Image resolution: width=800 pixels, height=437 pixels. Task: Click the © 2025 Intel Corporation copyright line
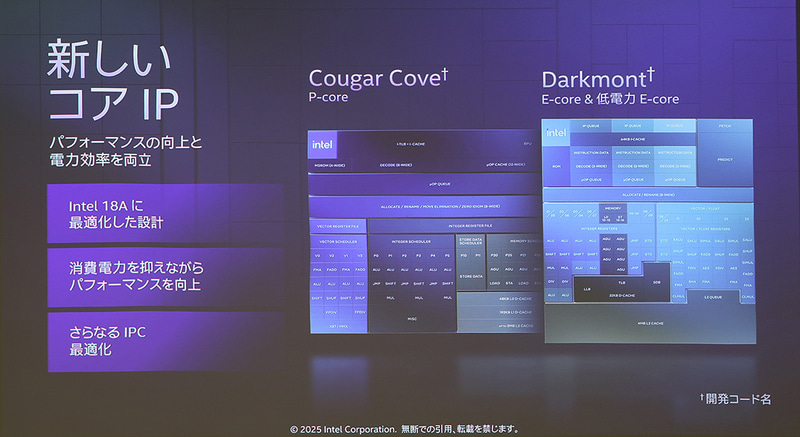404,429
